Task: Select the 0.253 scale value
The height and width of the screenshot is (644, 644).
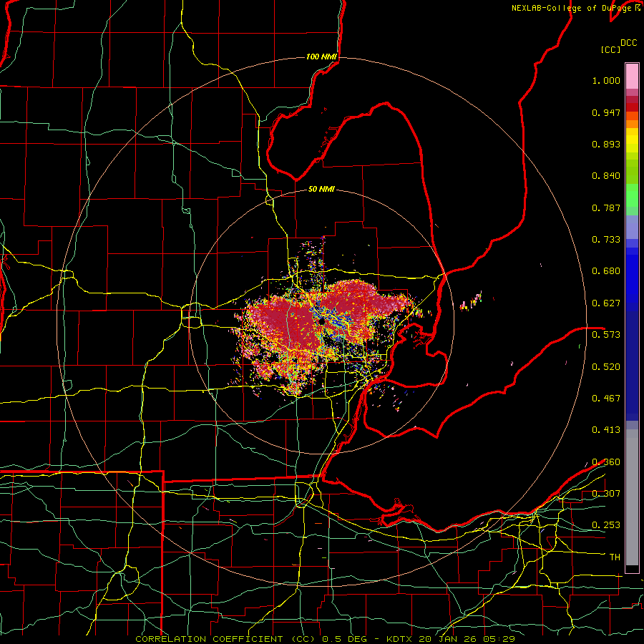Action: [x=606, y=525]
